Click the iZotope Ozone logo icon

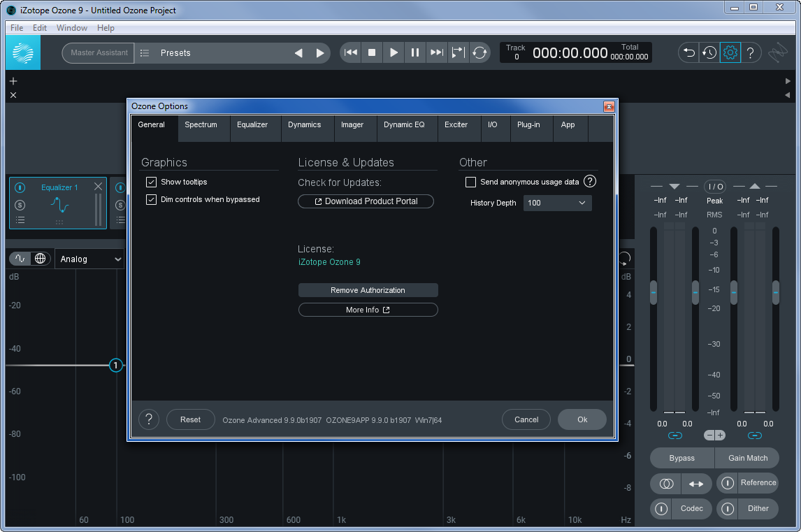23,52
